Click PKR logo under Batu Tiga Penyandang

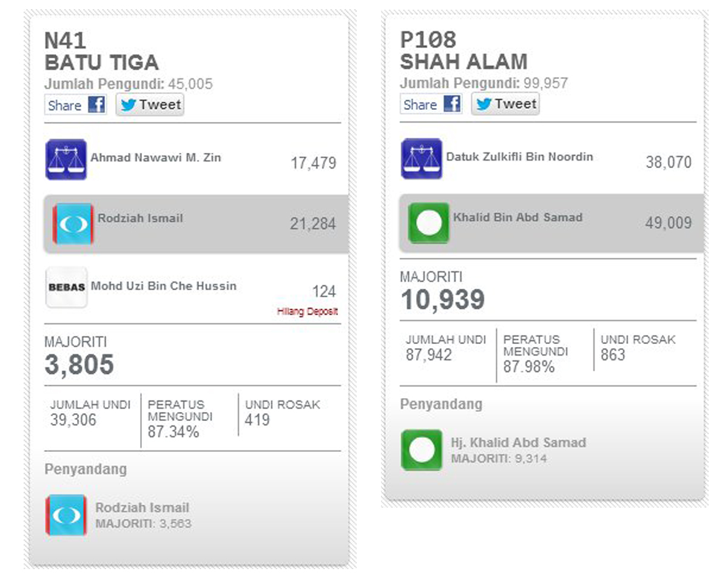pos(66,515)
